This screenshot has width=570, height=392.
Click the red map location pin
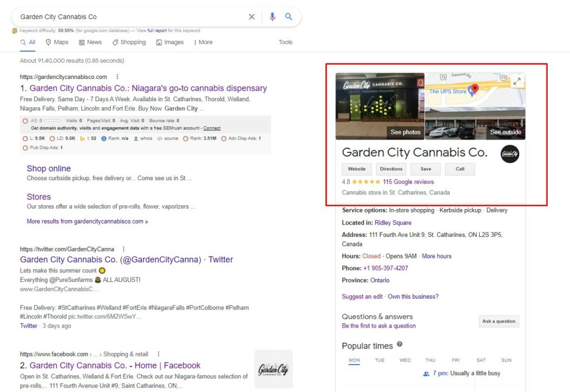pyautogui.click(x=475, y=88)
